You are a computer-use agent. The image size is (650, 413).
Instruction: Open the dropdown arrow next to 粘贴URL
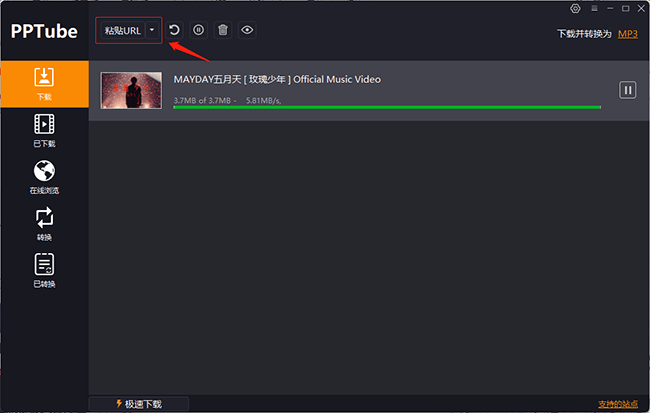click(x=152, y=30)
